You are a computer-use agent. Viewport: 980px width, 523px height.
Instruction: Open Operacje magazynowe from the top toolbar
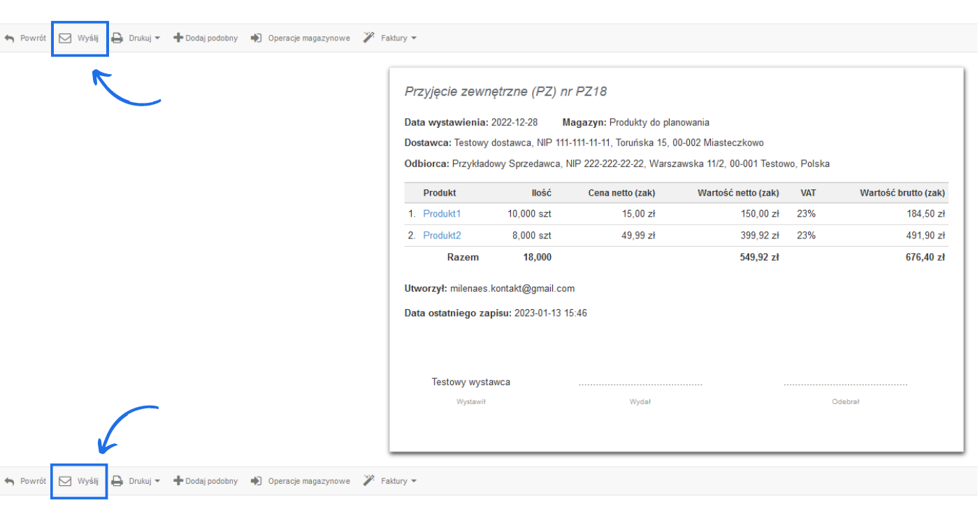pos(301,38)
